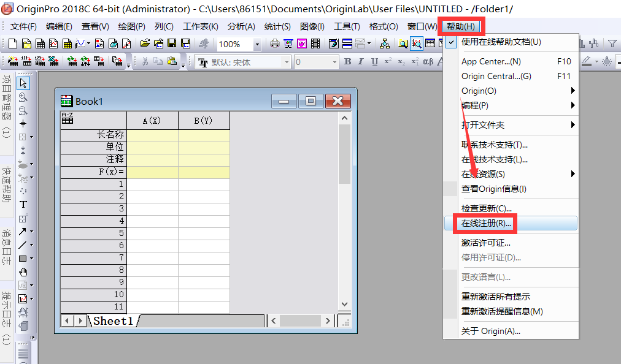621x364 pixels.
Task: Uncheck the 使用在线帮助文档(U) option
Action: coord(511,42)
